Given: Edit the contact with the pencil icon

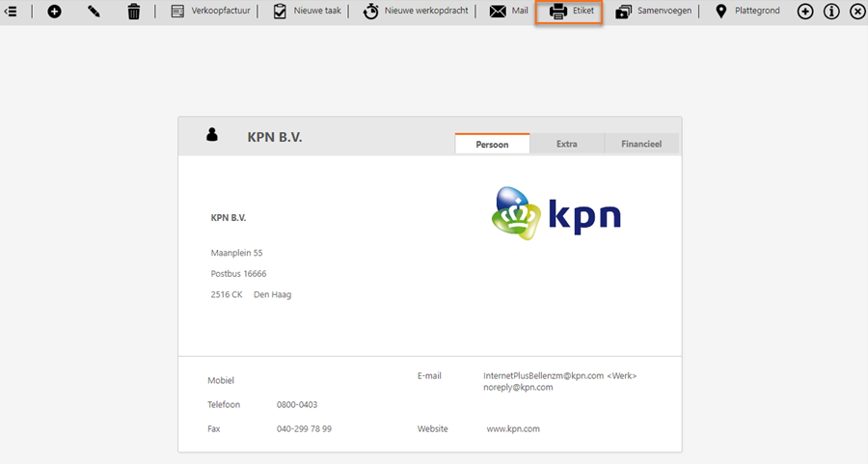Looking at the screenshot, I should [x=94, y=11].
